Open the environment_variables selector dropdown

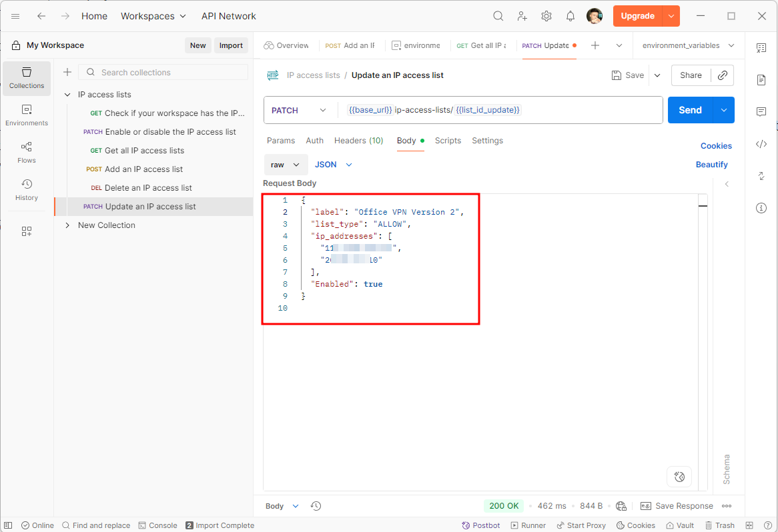pos(687,45)
